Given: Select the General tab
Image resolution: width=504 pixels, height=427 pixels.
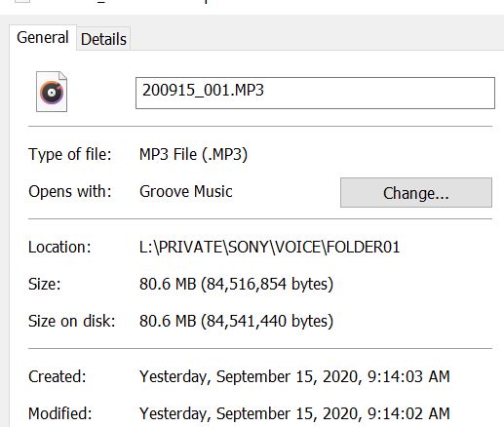Looking at the screenshot, I should pos(43,37).
